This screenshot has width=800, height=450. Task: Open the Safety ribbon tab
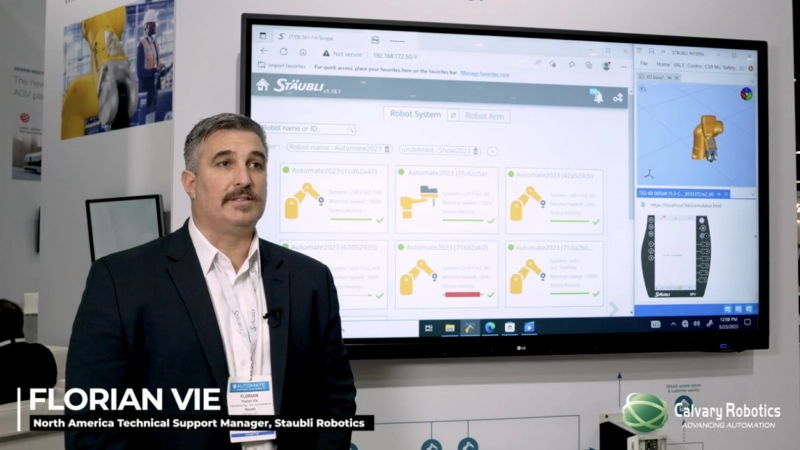[729, 67]
